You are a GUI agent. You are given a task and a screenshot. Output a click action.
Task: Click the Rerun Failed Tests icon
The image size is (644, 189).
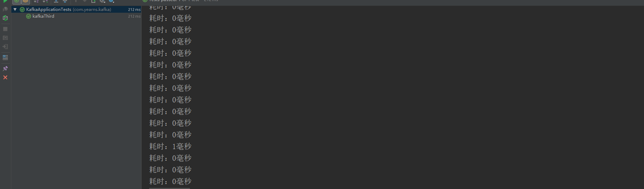(5, 9)
